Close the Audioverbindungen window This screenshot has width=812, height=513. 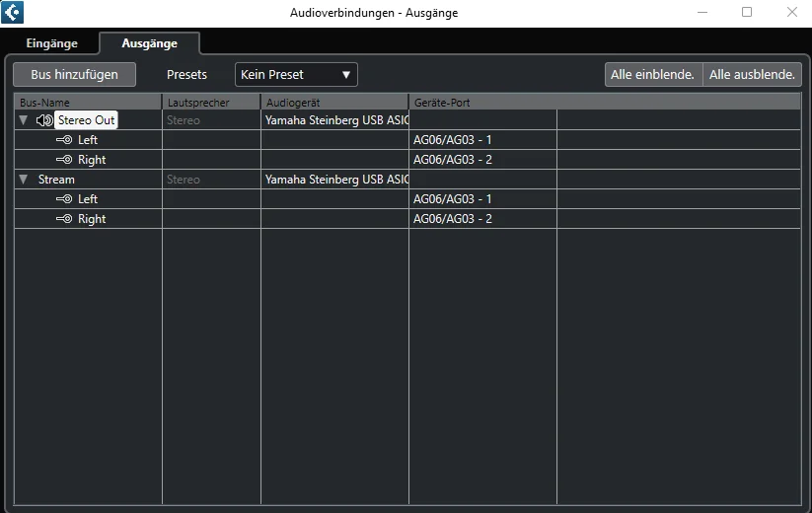pos(792,13)
